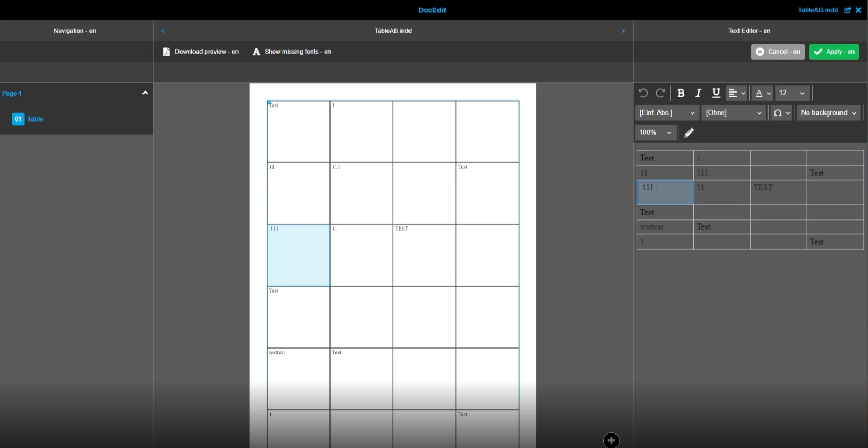The height and width of the screenshot is (448, 868).
Task: Expand the [Ohne] character style dropdown
Action: (x=733, y=113)
